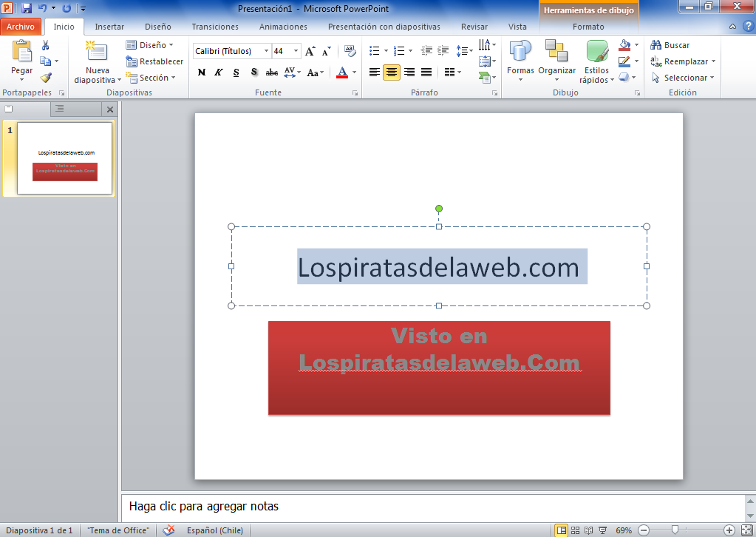
Task: Toggle strikethrough abc formatting
Action: [272, 72]
